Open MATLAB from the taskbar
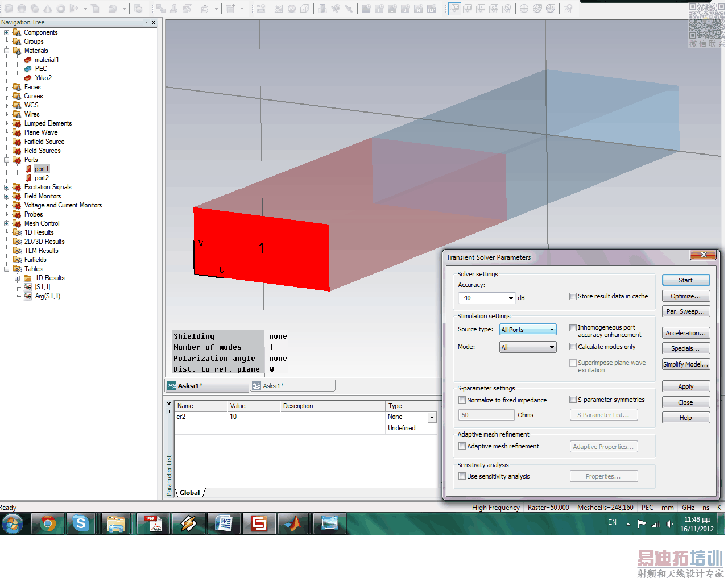728x582 pixels. click(x=294, y=523)
